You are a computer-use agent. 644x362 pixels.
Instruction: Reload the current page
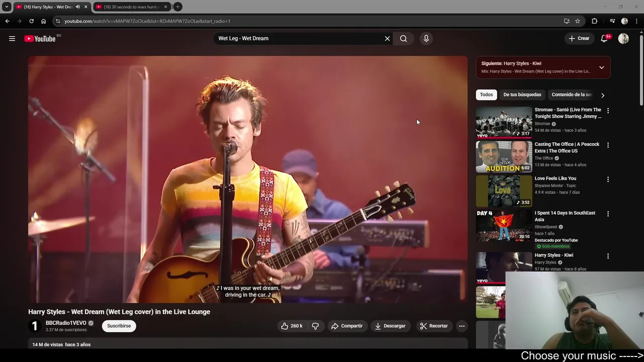(31, 21)
